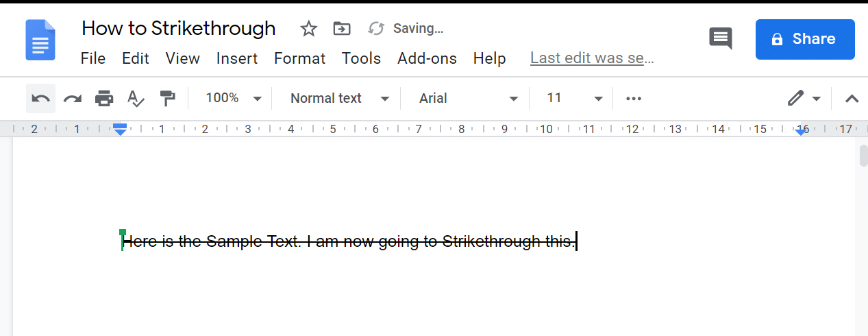Hide the menus with chevron arrow

click(x=852, y=99)
